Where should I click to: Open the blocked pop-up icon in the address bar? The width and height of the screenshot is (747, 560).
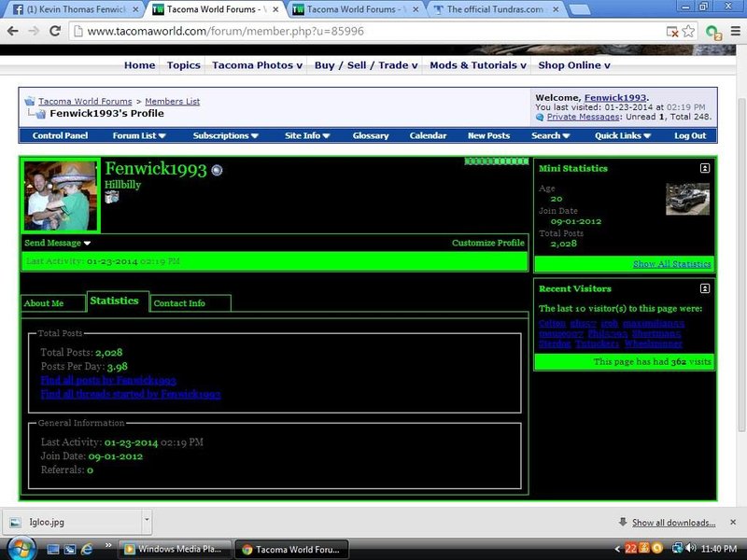pos(672,32)
